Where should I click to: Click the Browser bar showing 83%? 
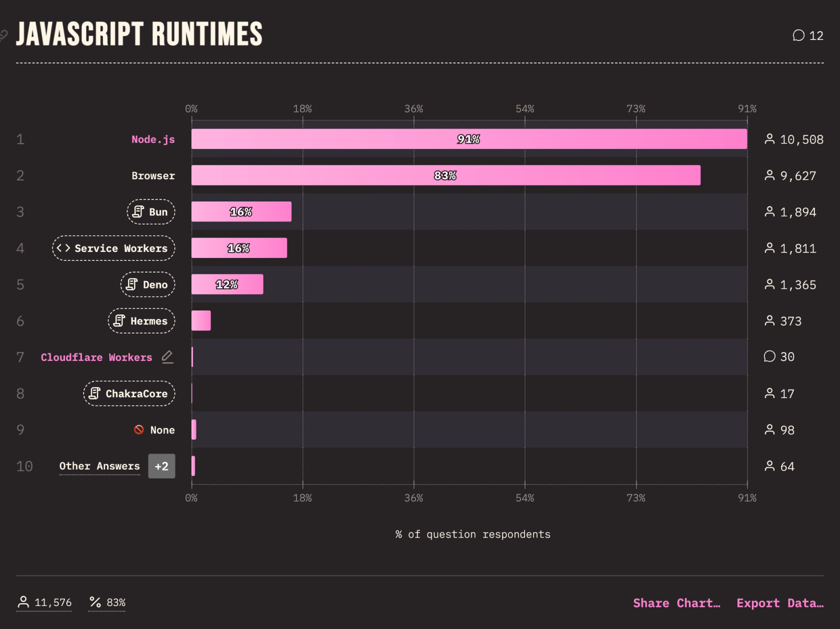pos(446,175)
